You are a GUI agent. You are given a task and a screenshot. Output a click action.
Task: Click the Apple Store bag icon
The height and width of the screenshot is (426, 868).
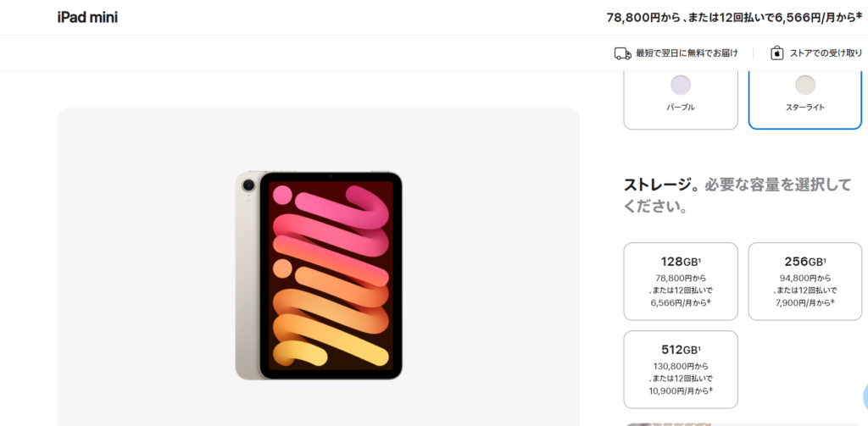point(776,53)
